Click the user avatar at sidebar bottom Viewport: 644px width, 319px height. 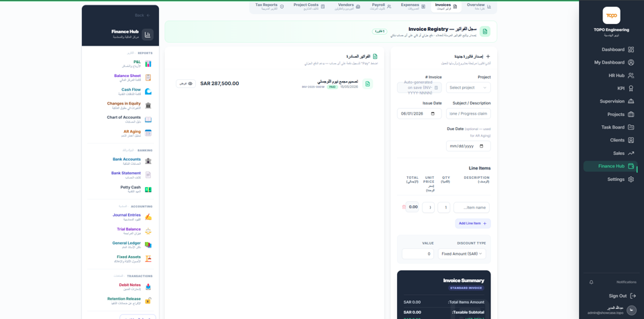[632, 310]
